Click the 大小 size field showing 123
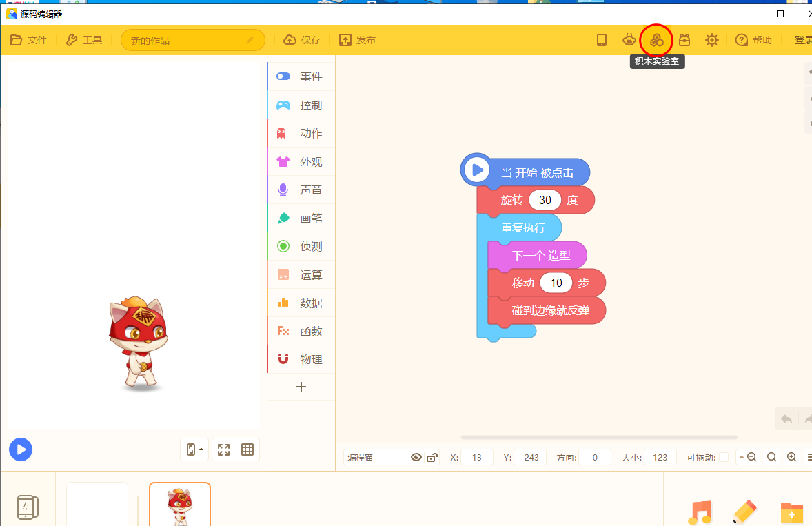Viewport: 812px width, 526px height. point(660,457)
